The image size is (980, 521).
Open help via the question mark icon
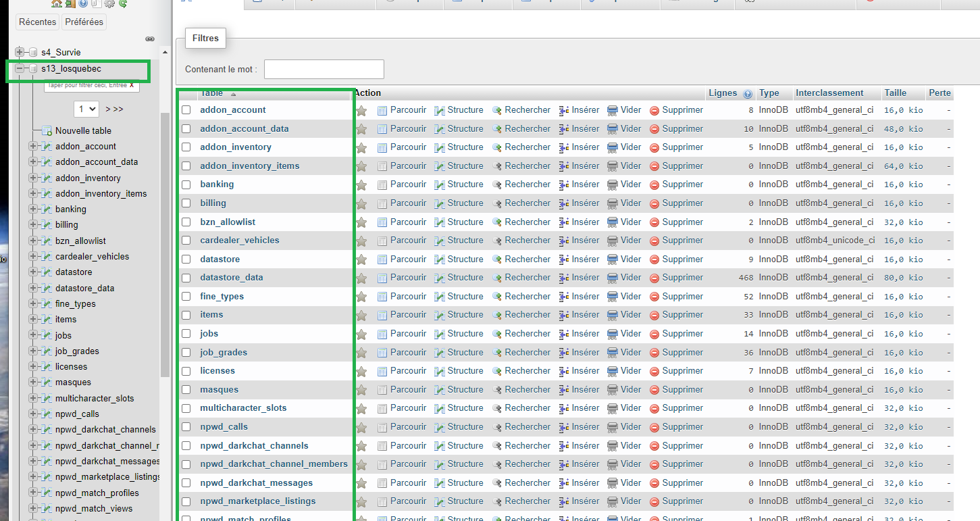point(83,4)
